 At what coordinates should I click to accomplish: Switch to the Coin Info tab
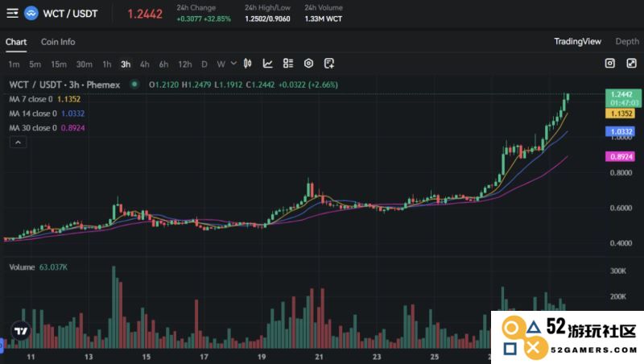tap(58, 42)
